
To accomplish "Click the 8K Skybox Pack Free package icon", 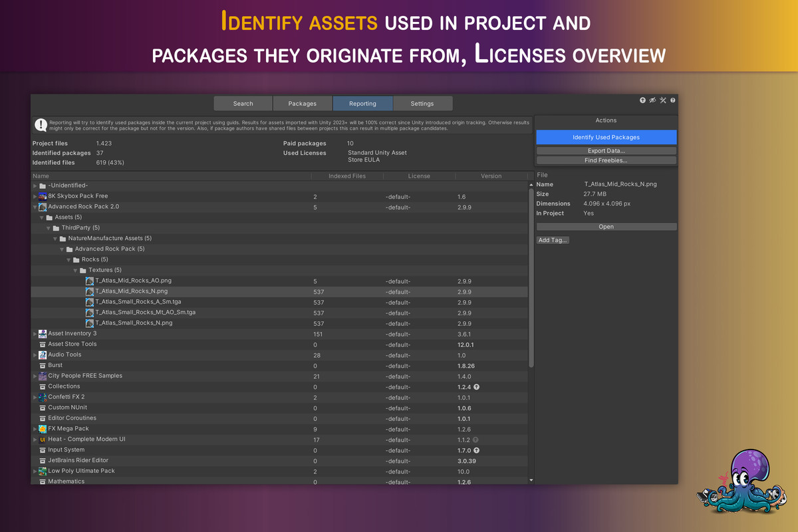I will [x=41, y=196].
